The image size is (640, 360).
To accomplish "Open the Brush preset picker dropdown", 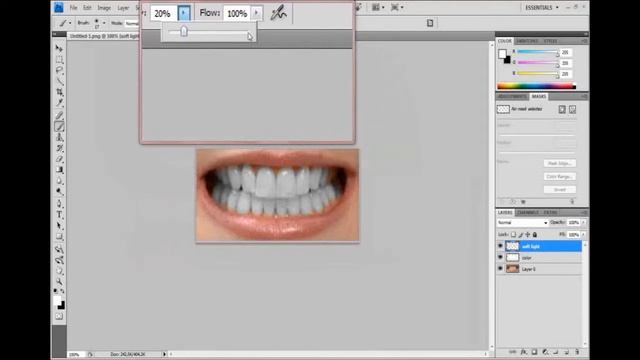I will pos(104,23).
